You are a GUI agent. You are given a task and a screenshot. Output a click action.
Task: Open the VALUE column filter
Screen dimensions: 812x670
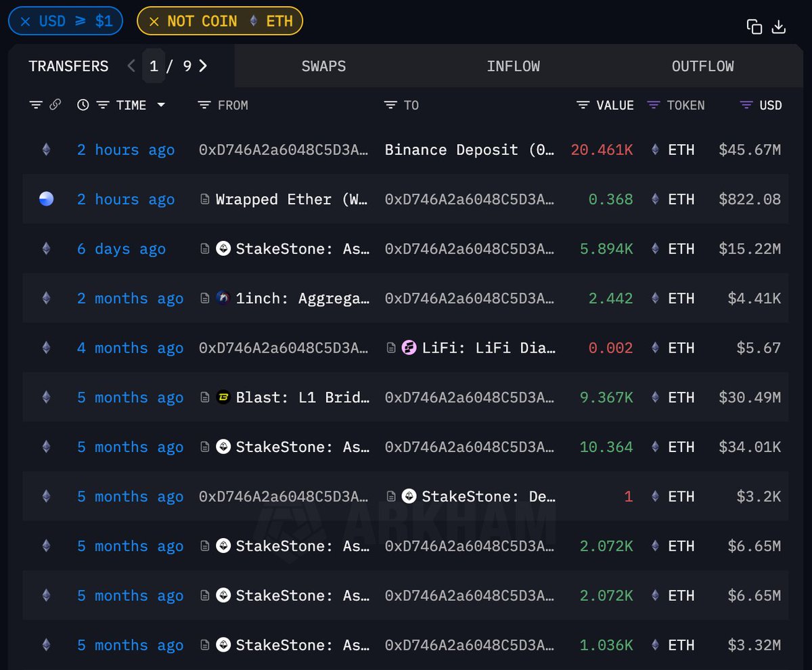[583, 105]
